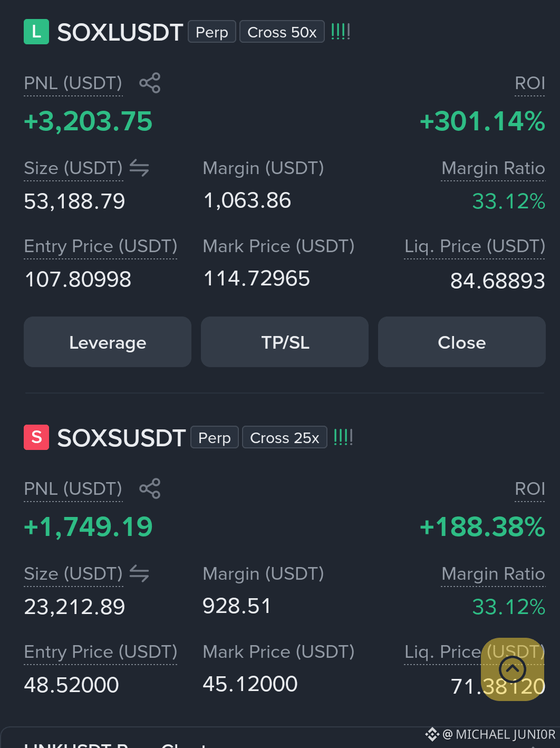Viewport: 560px width, 748px height.
Task: Tap the Perp tag next to SOXLUSDT
Action: pos(212,32)
